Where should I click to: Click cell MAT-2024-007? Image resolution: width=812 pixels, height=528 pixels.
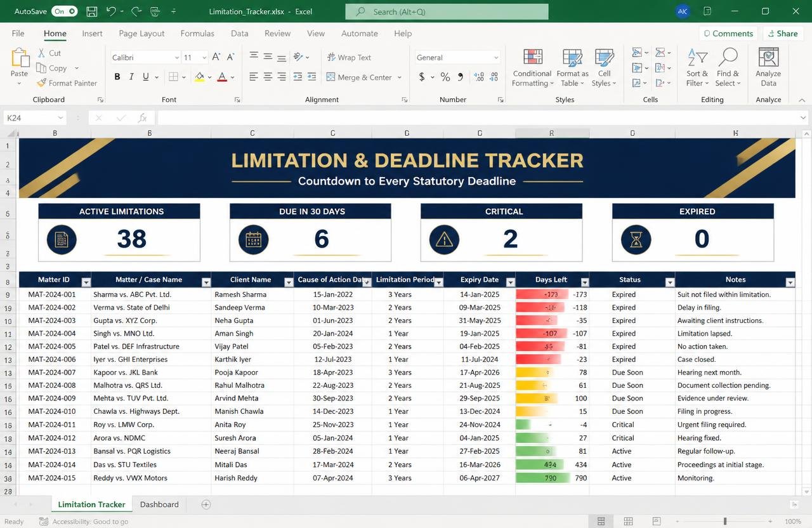[55, 373]
